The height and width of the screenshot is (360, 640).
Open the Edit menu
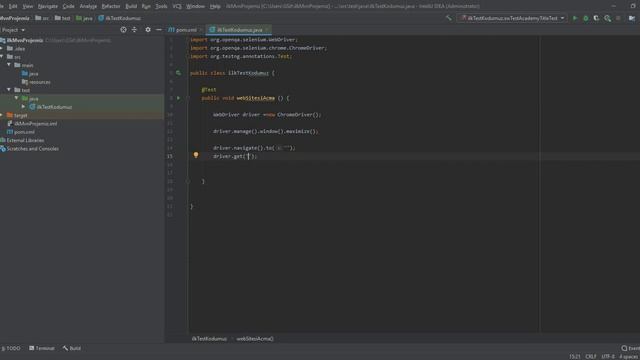[x=13, y=6]
